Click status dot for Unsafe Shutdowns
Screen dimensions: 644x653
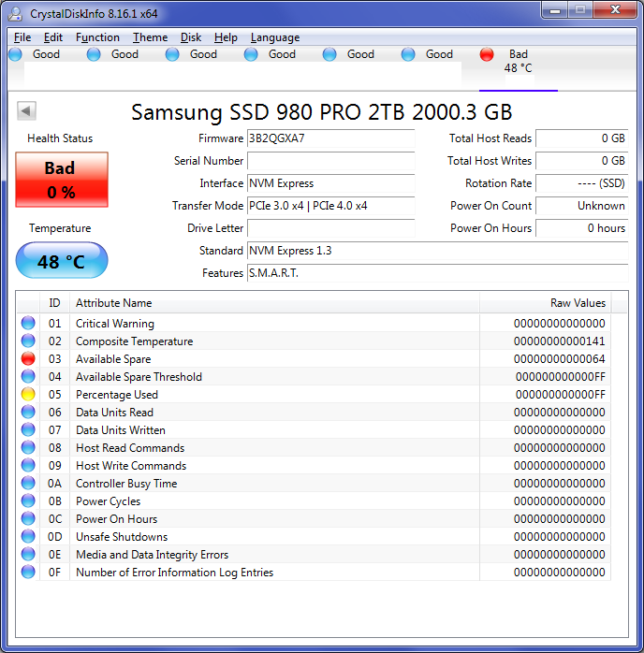[x=28, y=536]
